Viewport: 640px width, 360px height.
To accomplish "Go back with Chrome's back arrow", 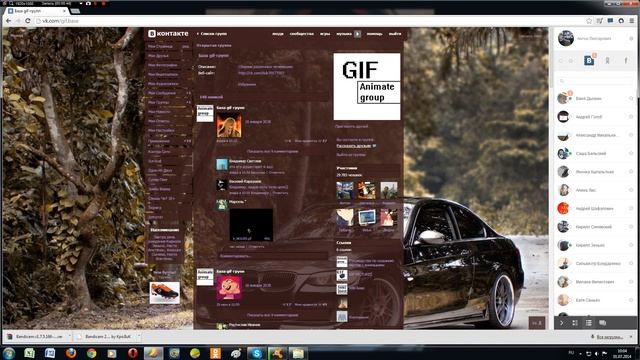I will pyautogui.click(x=9, y=21).
